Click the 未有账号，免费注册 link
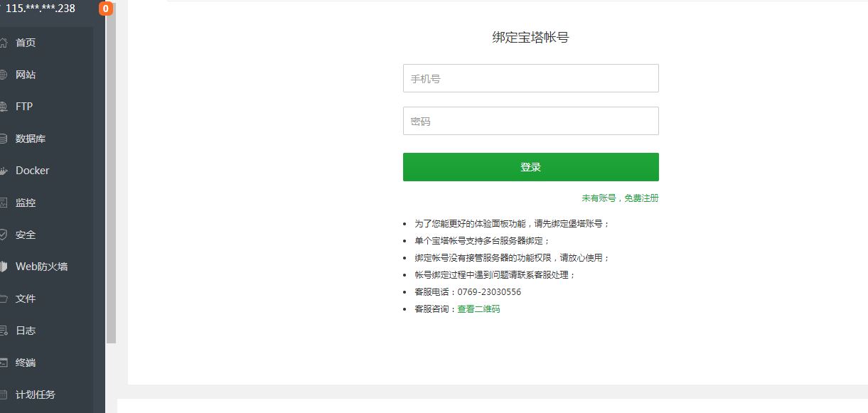 click(x=620, y=198)
